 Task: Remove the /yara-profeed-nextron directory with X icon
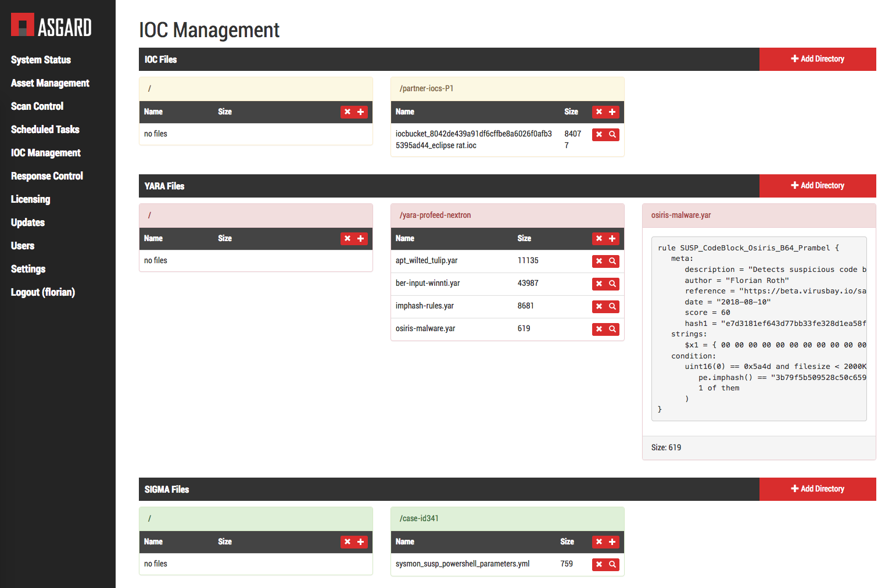[x=599, y=239]
